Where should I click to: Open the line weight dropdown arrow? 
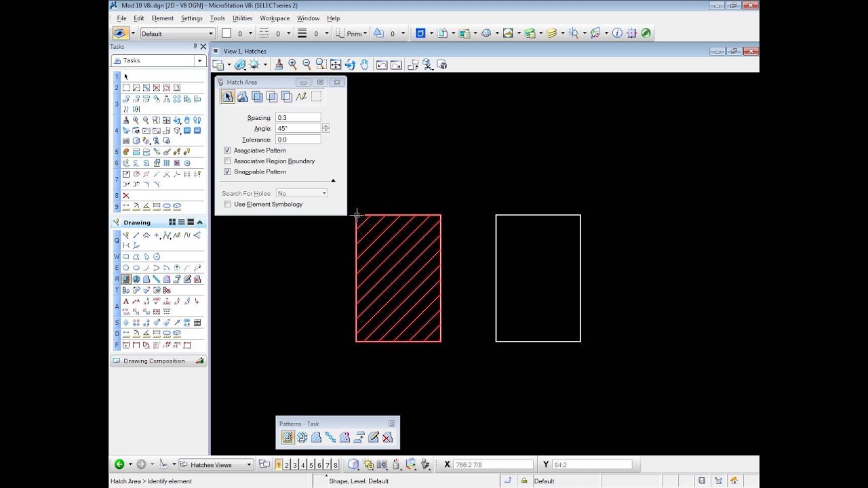tap(326, 33)
